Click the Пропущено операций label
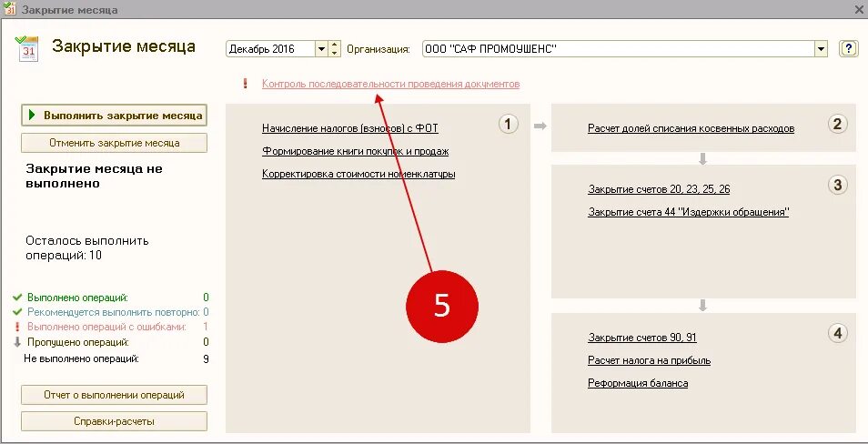Screen dimensions: 868x444 [x=78, y=342]
